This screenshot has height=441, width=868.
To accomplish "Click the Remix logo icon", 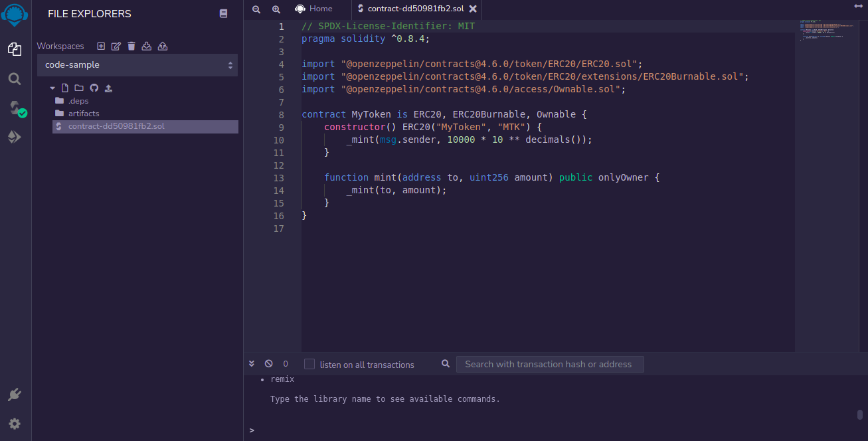I will point(15,15).
